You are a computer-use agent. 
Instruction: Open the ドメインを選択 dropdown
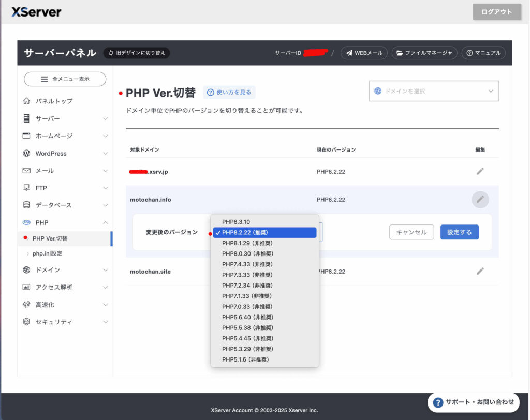pos(434,91)
